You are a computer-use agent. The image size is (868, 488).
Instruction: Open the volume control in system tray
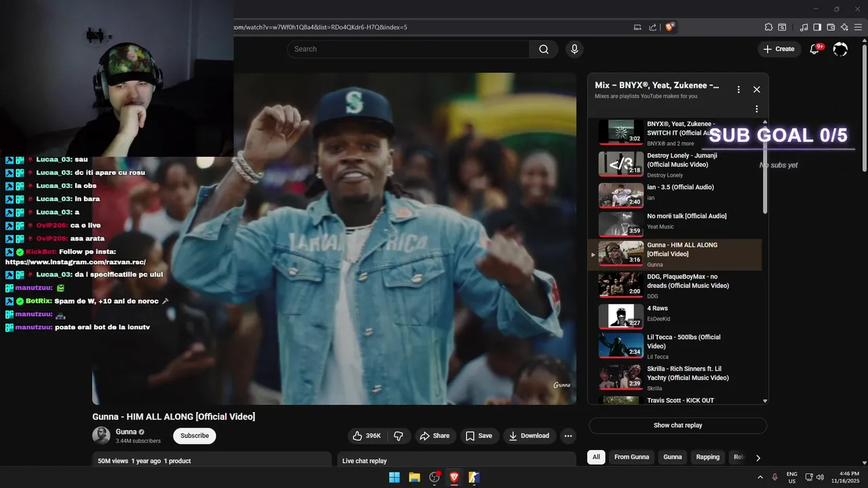pos(820,477)
